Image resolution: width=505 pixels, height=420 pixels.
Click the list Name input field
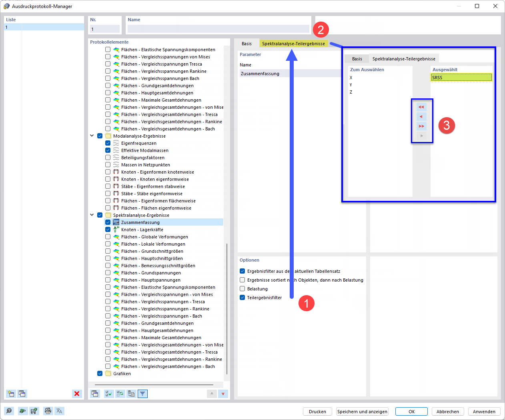218,29
